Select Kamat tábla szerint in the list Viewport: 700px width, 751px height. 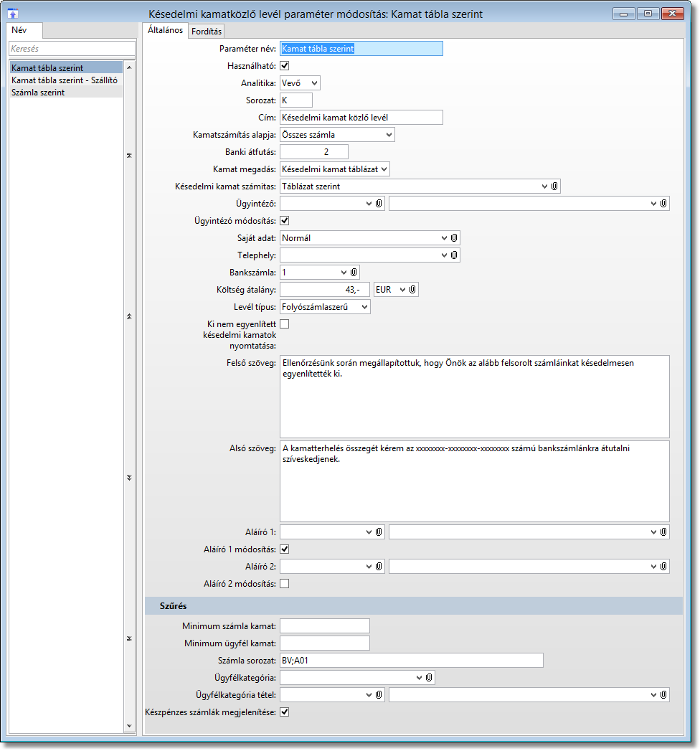tap(66, 67)
